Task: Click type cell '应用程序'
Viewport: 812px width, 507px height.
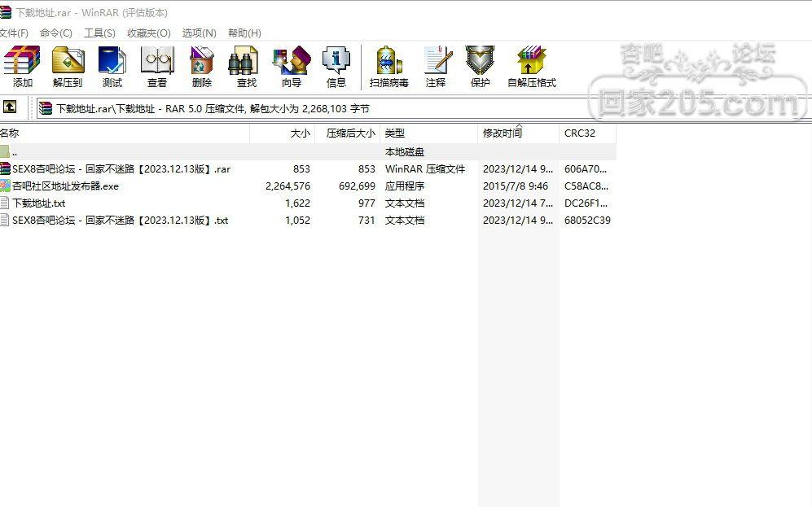Action: coord(405,186)
